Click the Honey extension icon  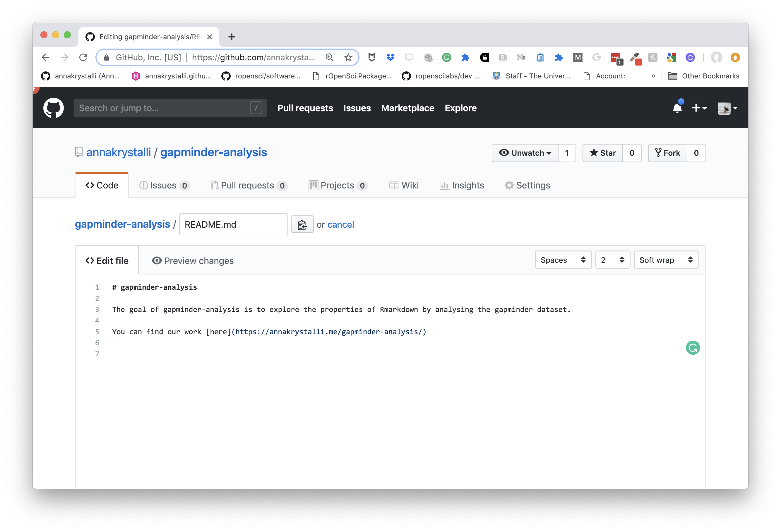652,57
